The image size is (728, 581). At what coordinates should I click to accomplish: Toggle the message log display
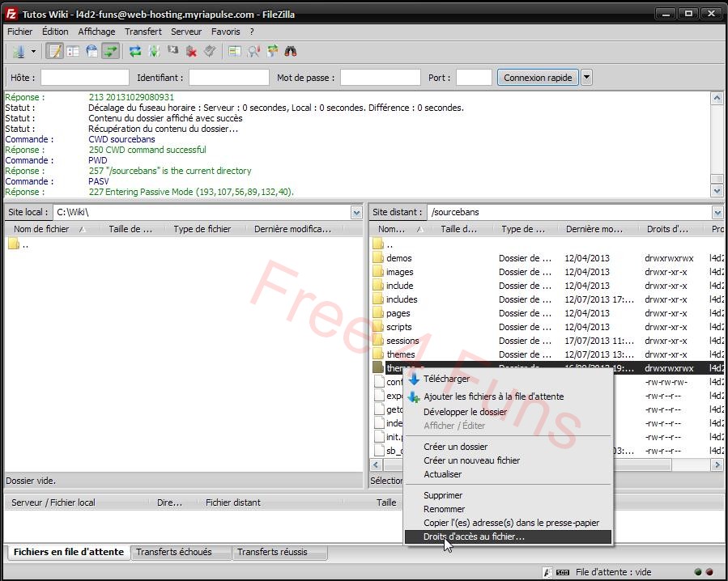[55, 51]
